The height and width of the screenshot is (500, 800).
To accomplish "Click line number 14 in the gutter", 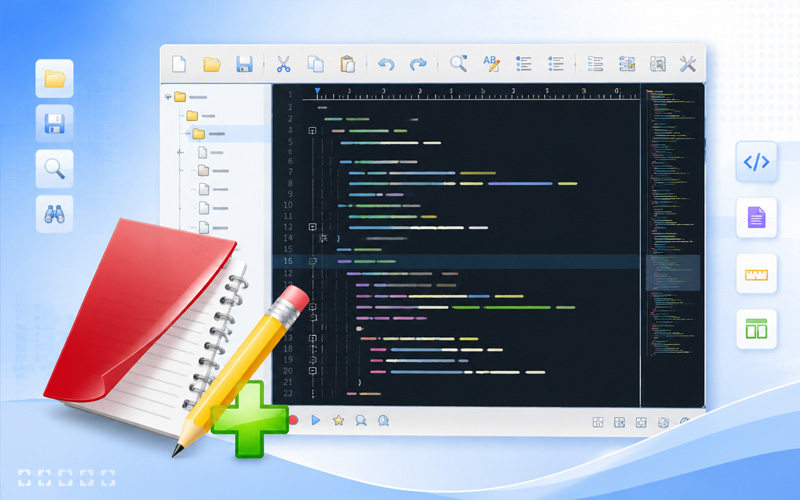I will click(288, 238).
